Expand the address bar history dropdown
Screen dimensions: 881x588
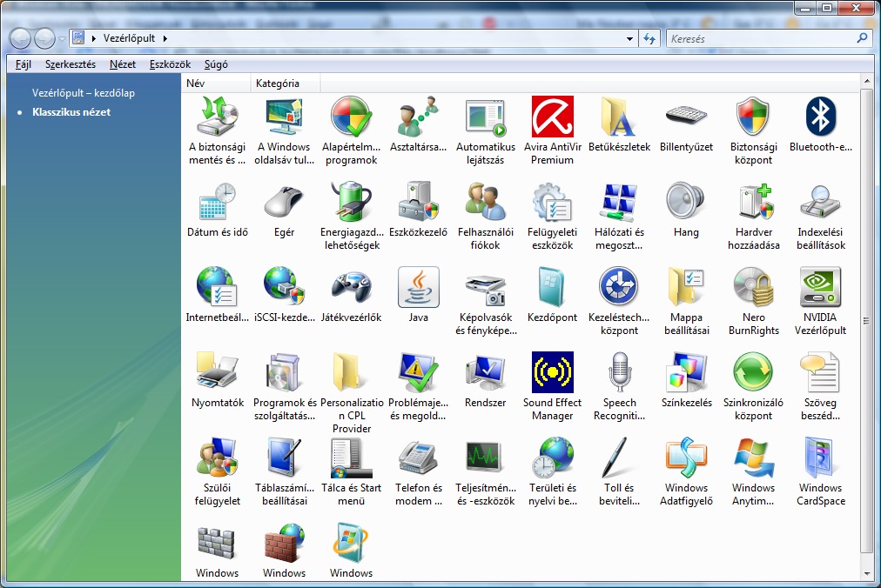[x=630, y=39]
